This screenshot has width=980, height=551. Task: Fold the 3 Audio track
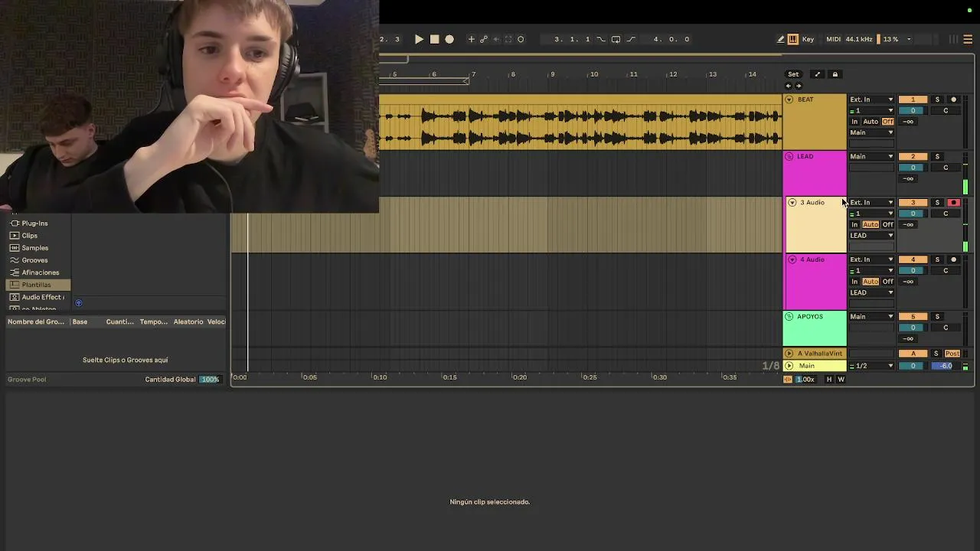(792, 202)
